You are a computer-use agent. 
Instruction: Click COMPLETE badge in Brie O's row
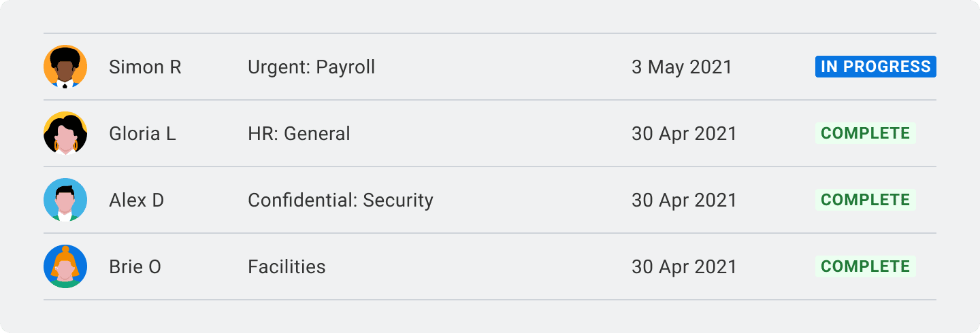click(865, 266)
